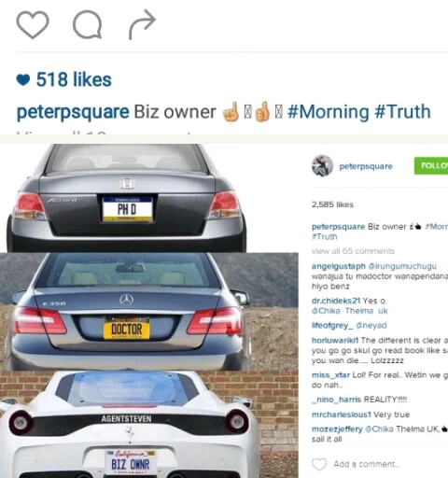This screenshot has height=478, width=448.
Task: Open the #Truth hashtag in the large caption
Action: [x=402, y=112]
